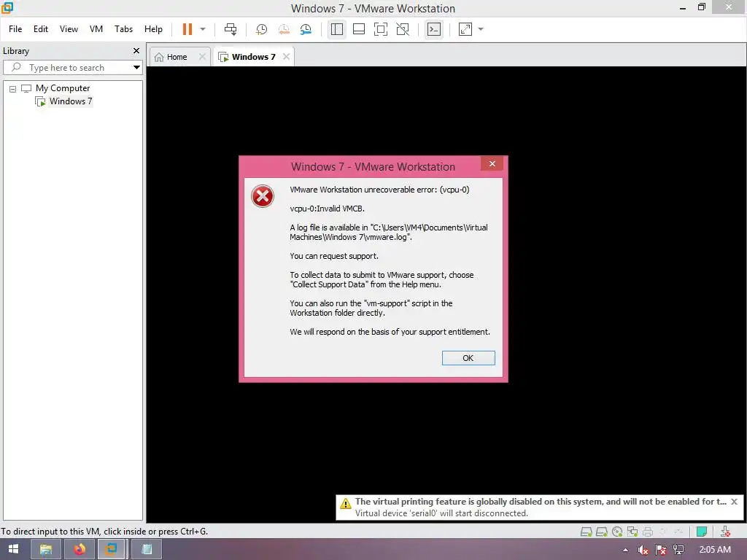Screen dimensions: 747x560
Task: Toggle the console view icon
Action: coord(434,29)
